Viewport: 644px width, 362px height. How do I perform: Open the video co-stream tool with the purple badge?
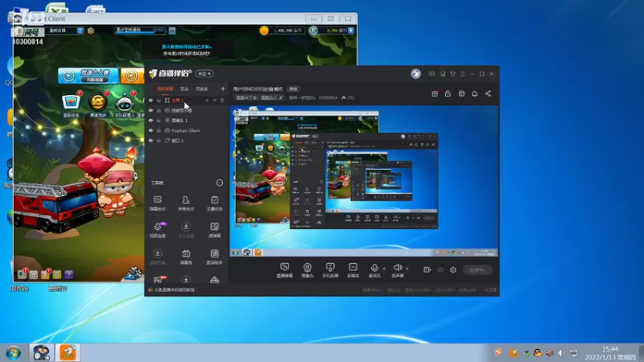[158, 230]
